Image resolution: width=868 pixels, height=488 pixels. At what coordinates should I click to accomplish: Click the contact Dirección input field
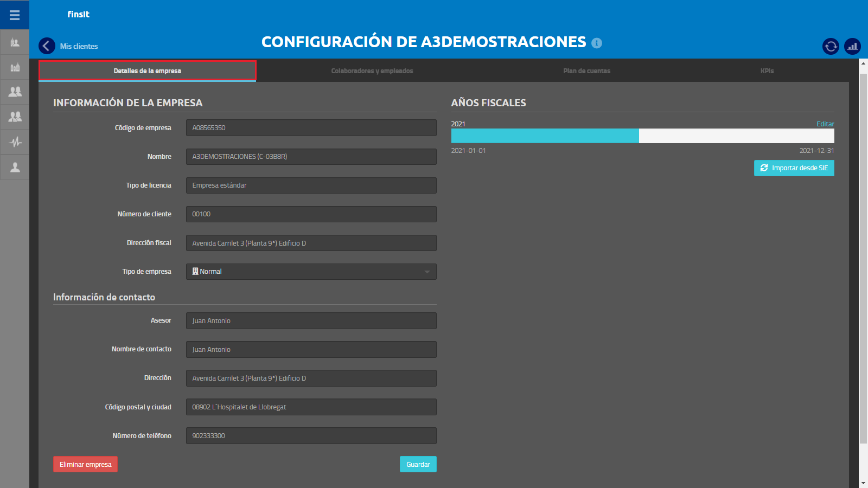[311, 378]
